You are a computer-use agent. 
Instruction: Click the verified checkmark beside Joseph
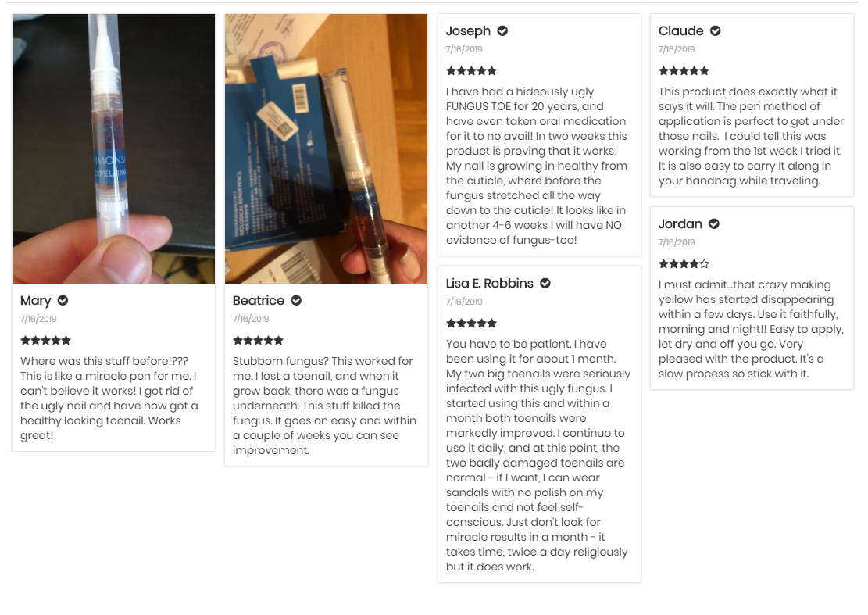503,31
